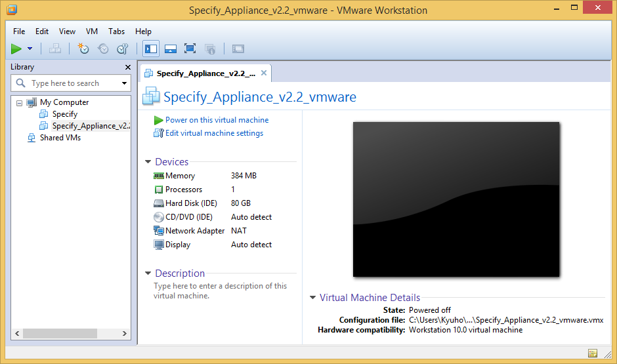Collapse the Devices section
The width and height of the screenshot is (617, 364).
tap(148, 161)
